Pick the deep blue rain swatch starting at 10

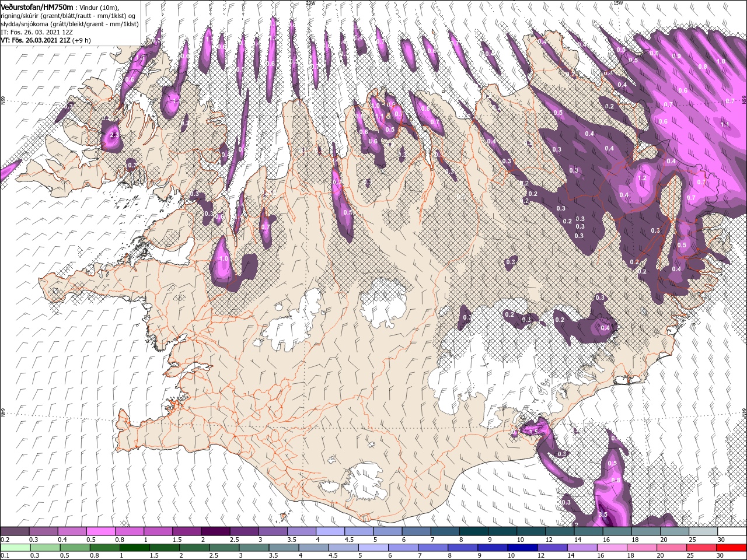pos(522,548)
